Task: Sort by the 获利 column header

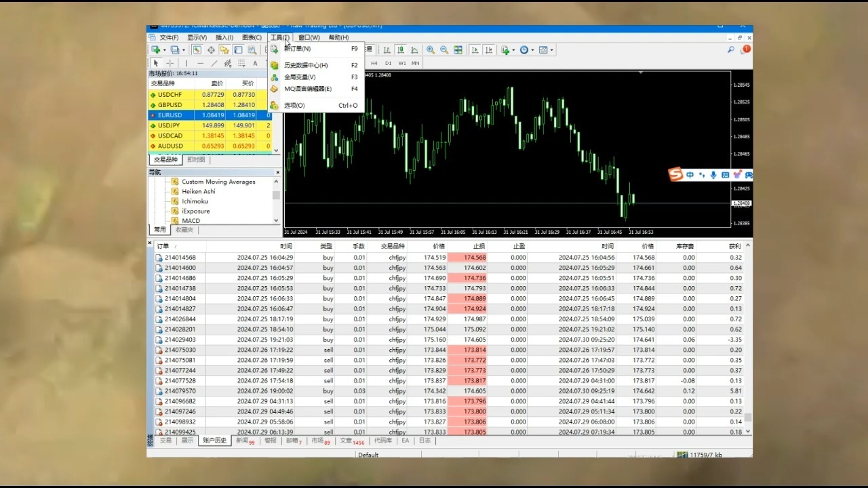Action: [735, 246]
